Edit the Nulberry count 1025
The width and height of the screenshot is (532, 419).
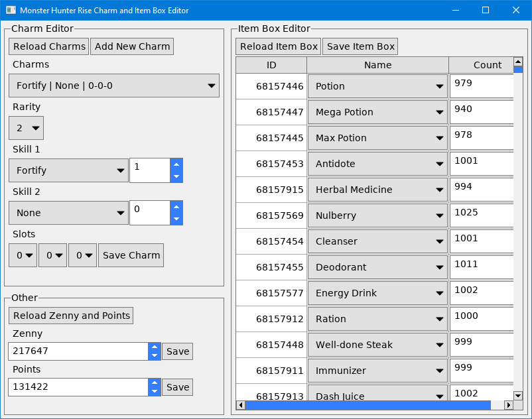point(482,215)
